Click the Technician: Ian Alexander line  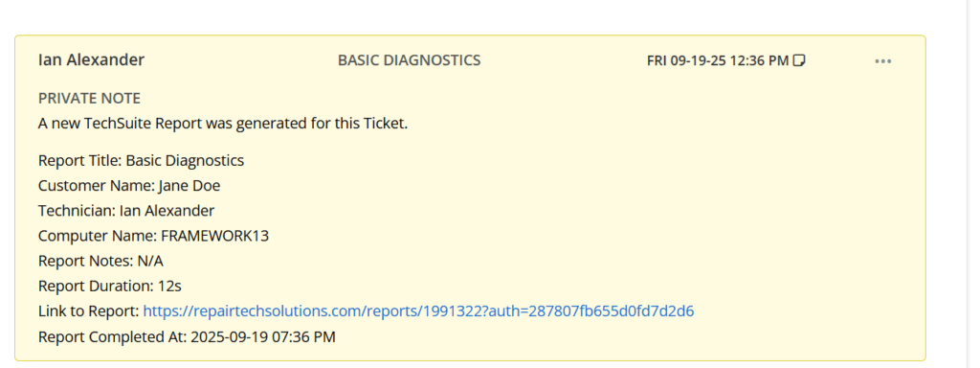(126, 211)
